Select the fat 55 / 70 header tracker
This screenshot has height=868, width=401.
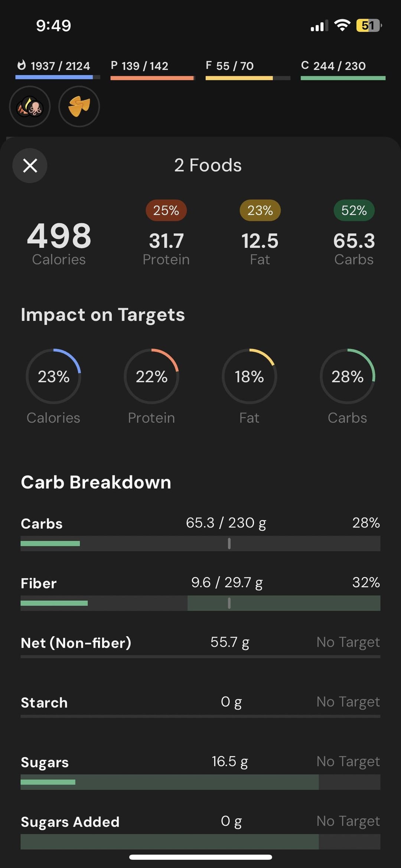click(248, 69)
